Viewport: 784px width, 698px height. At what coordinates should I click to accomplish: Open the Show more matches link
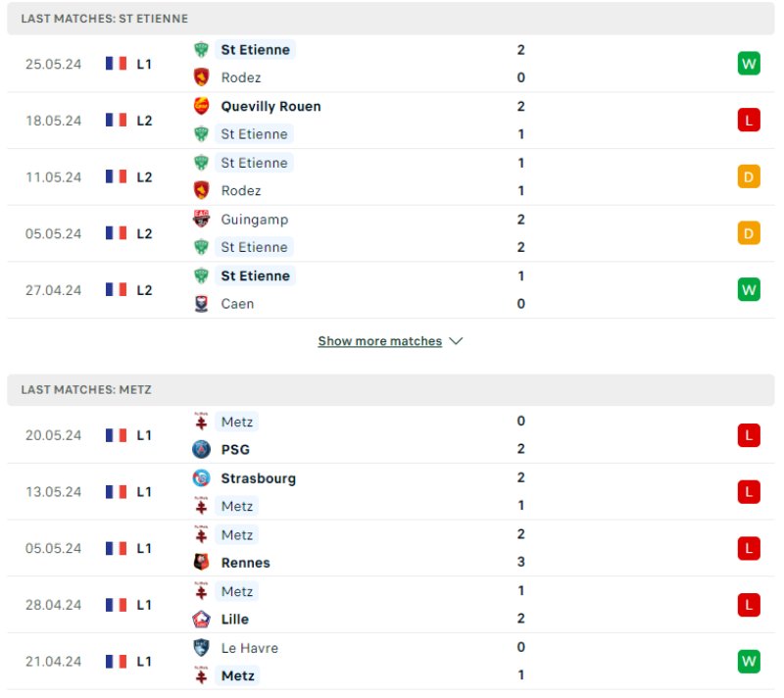(x=379, y=341)
